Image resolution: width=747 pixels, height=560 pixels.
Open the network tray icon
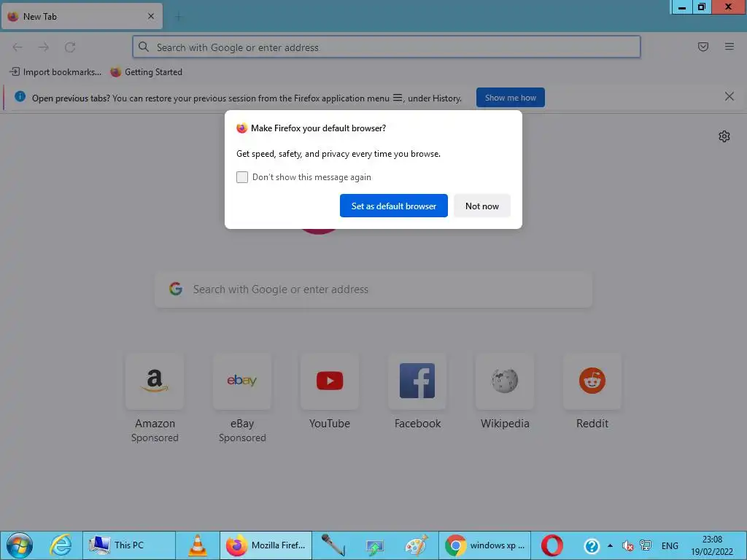click(x=646, y=545)
